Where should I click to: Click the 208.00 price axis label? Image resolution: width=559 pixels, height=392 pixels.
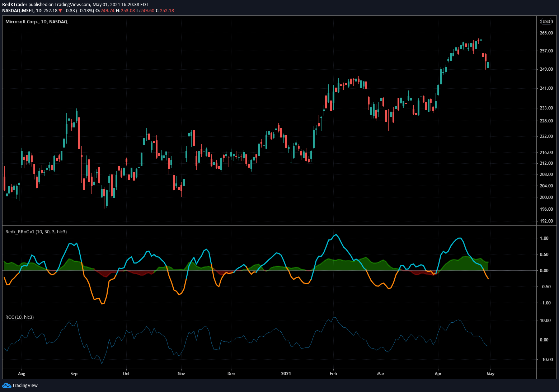[x=546, y=174]
